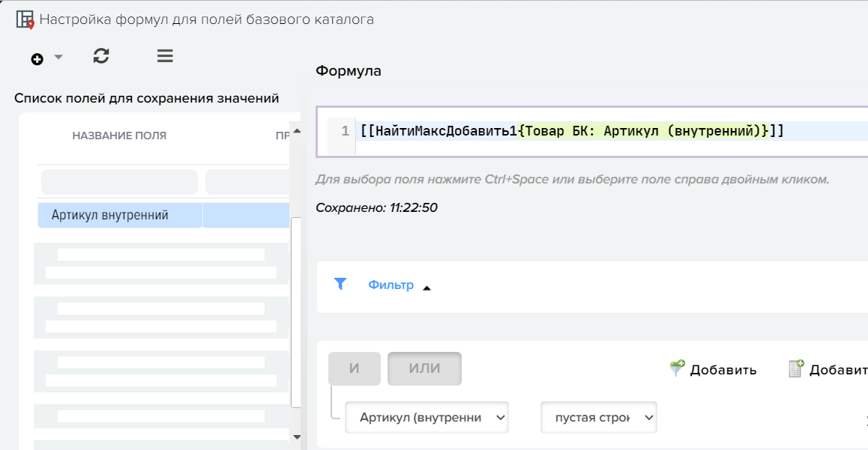Click the plus icon to add a field

(37, 59)
